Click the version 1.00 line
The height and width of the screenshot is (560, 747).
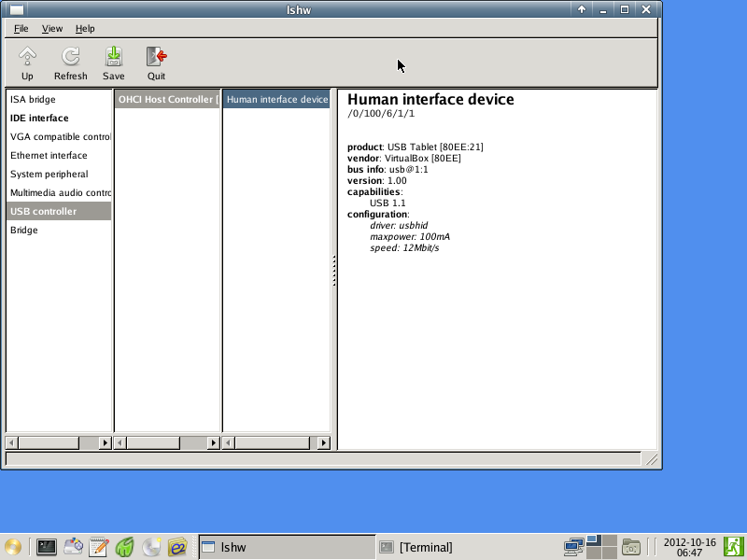[377, 180]
